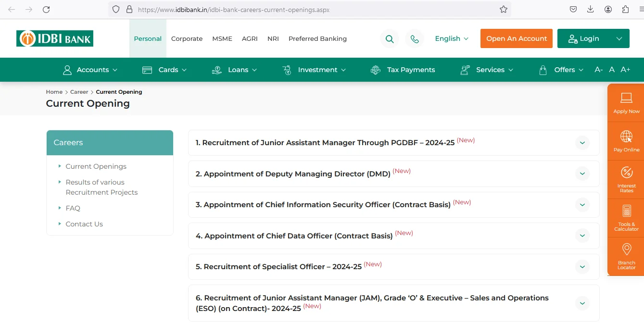Expand Deputy Managing Director item chevron
644x323 pixels.
coord(582,174)
